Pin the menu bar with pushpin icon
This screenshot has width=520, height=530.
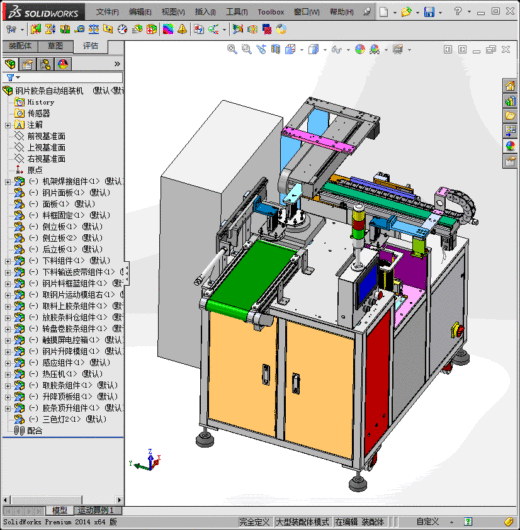coord(367,12)
